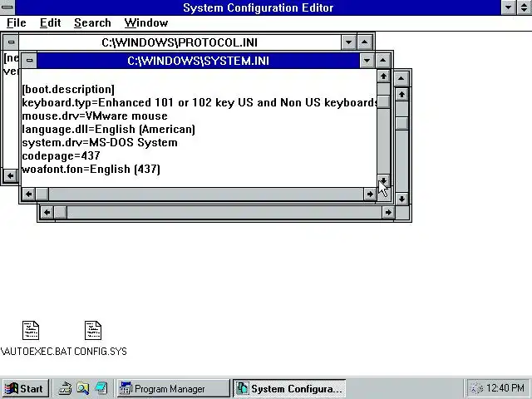Click the SYSTEM.INI horizontal scrollbar left arrow
The height and width of the screenshot is (399, 532).
29,194
